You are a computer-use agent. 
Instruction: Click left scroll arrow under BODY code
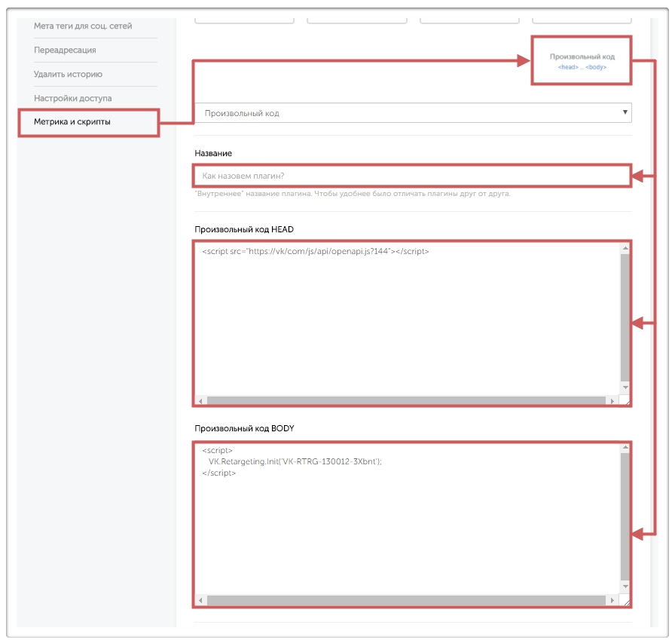[201, 601]
